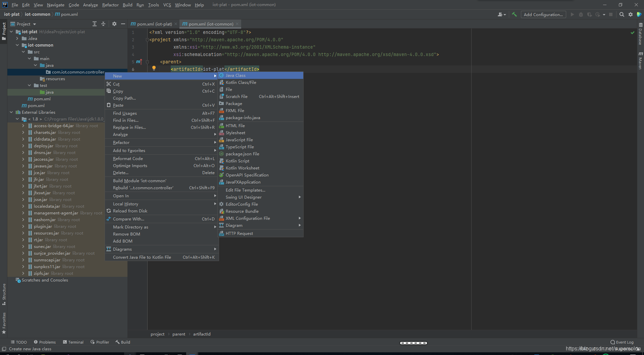644x355 pixels.
Task: Run with Coverage using the toolbar icon
Action: point(589,14)
